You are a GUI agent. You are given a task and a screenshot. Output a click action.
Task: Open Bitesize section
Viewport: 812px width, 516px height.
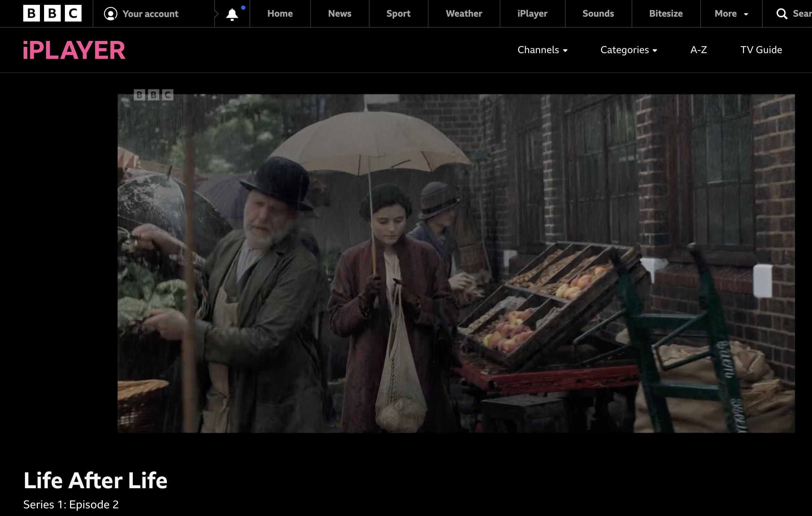click(666, 14)
